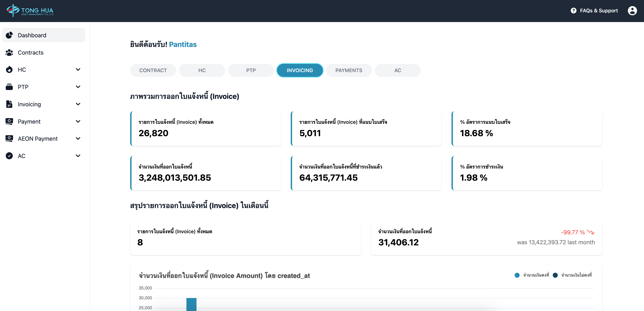Expand the AEON Payment chevron
Image resolution: width=644 pixels, height=311 pixels.
click(78, 138)
